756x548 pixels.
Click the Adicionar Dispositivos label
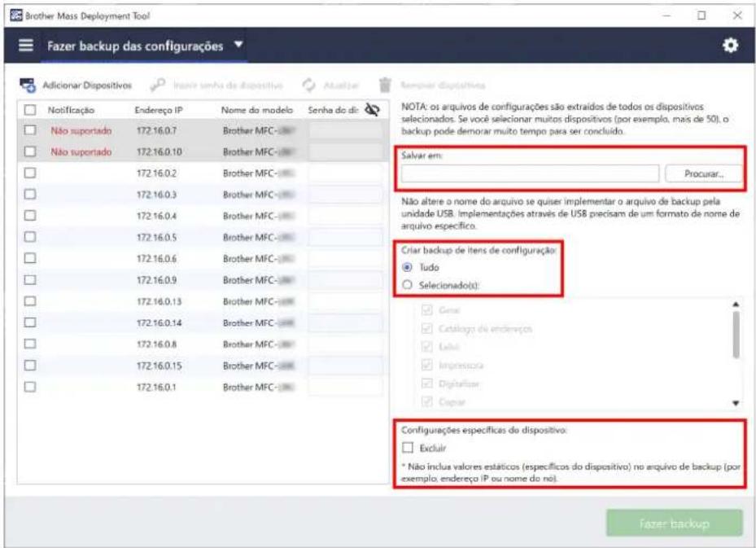(87, 85)
